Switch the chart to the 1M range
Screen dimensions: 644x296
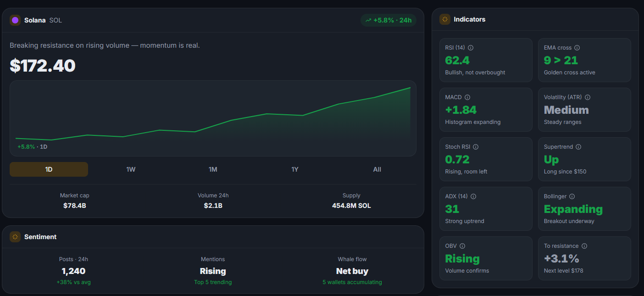click(213, 169)
